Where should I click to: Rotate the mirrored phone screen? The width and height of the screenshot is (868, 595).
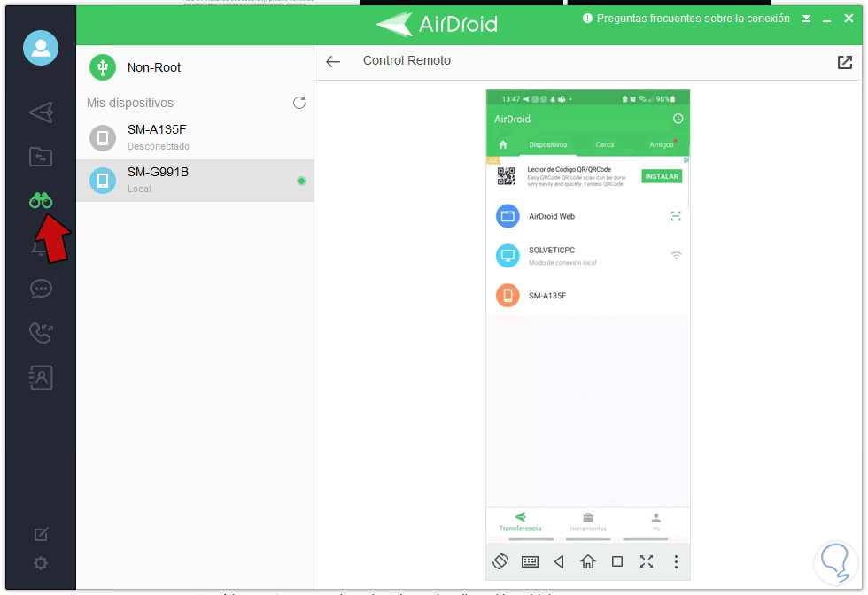coord(500,561)
